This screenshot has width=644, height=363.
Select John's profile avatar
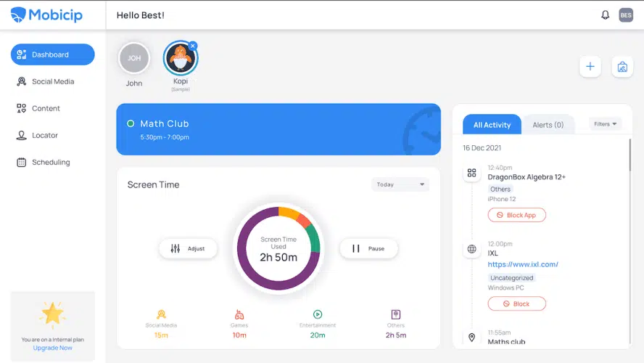click(x=134, y=58)
